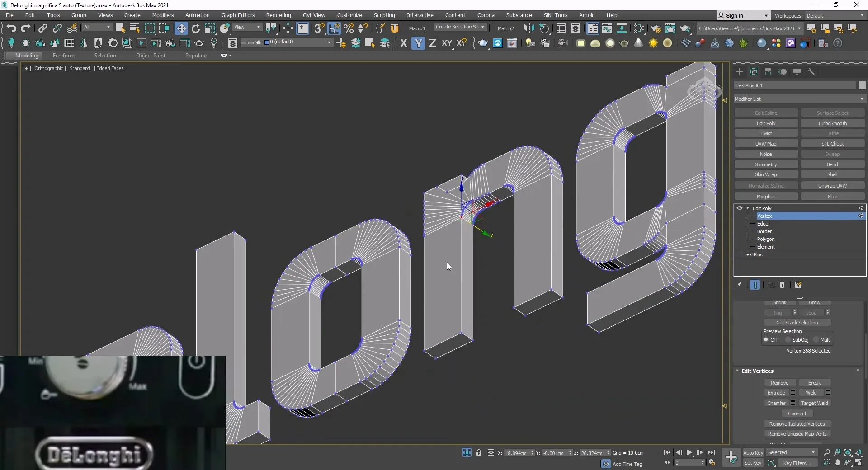Viewport: 868px width, 470px height.
Task: Open the Modifier List dropdown
Action: 799,99
